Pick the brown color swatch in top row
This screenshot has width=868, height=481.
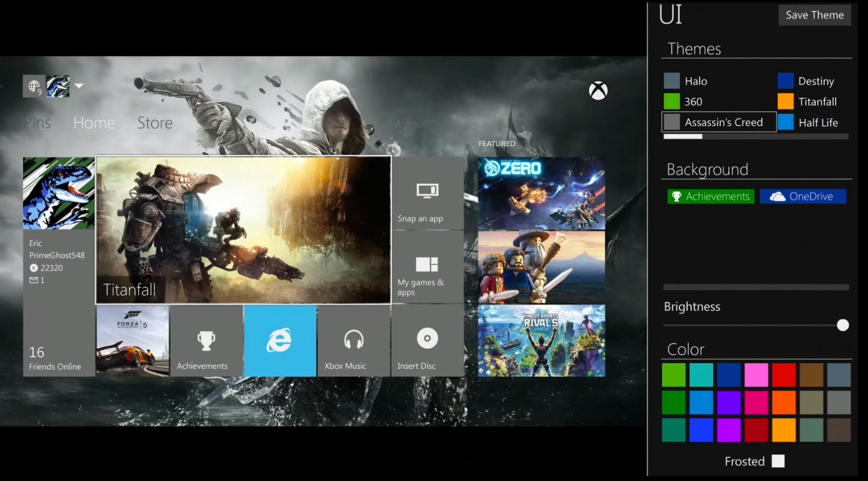coord(812,375)
